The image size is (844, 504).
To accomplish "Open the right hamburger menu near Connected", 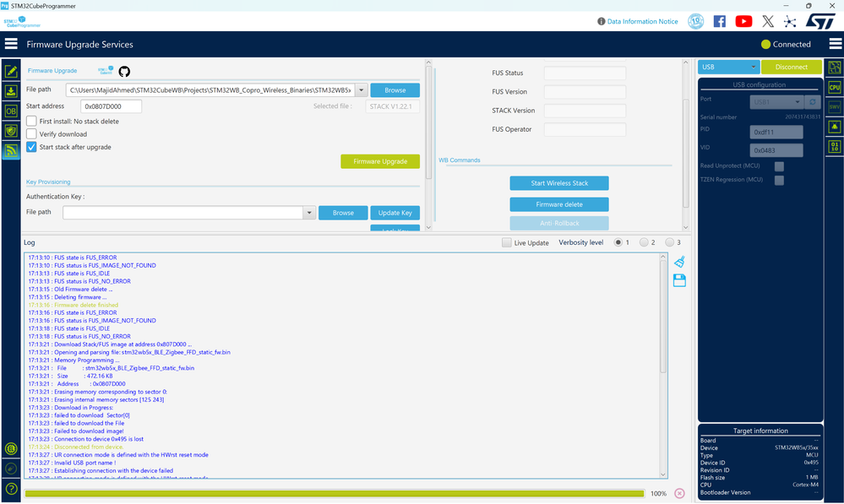I will click(836, 44).
